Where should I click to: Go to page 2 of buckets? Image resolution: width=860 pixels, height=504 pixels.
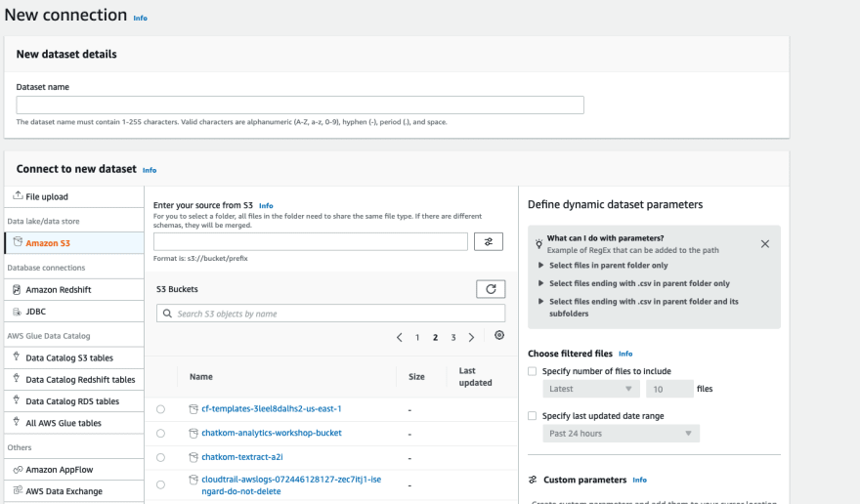click(x=436, y=338)
